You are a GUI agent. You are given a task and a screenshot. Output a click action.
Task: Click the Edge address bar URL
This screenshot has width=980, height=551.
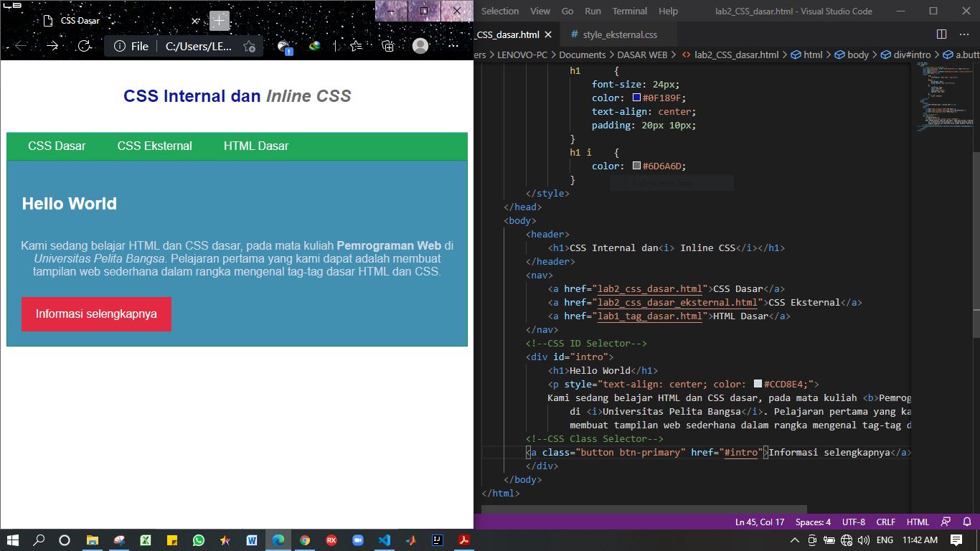click(199, 46)
